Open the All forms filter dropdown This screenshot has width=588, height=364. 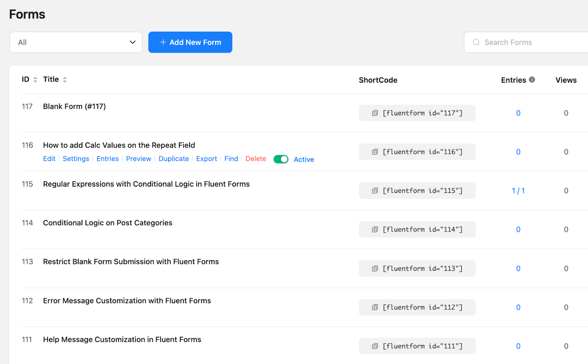click(76, 42)
